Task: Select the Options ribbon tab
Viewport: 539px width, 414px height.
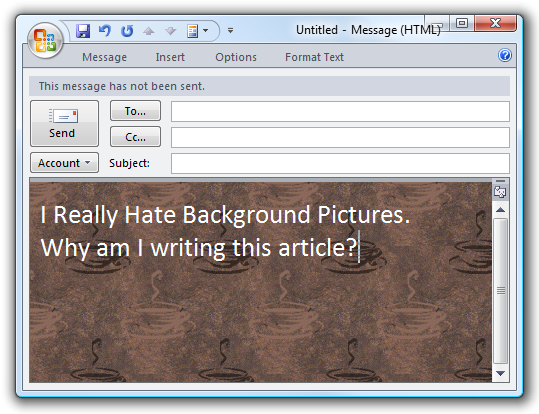Action: [236, 57]
